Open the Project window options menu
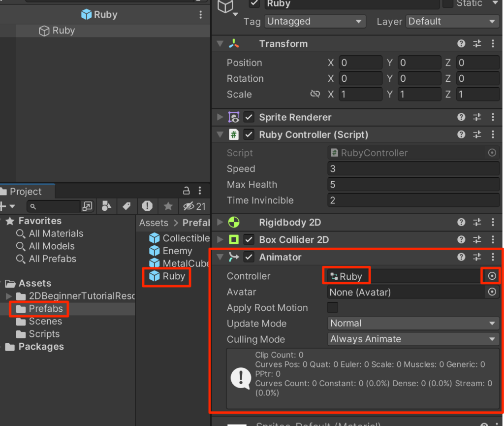 click(x=200, y=191)
